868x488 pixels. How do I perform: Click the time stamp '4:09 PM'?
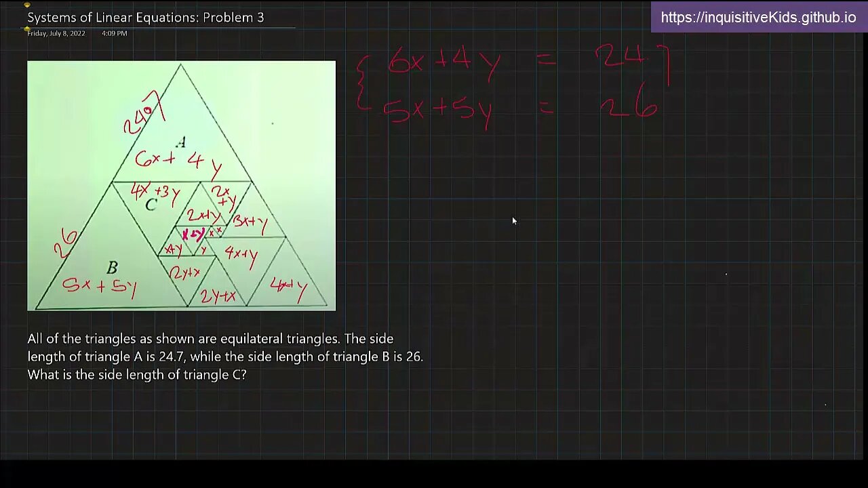(115, 33)
